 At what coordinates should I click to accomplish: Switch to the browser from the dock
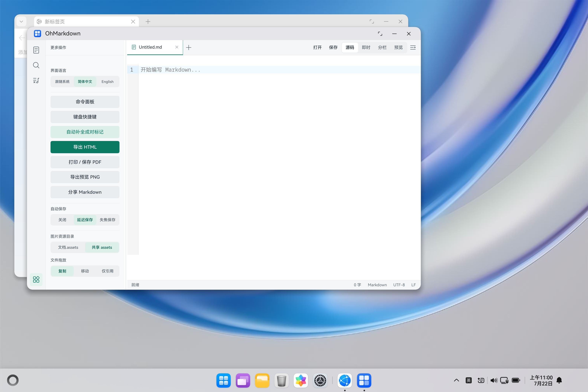345,380
